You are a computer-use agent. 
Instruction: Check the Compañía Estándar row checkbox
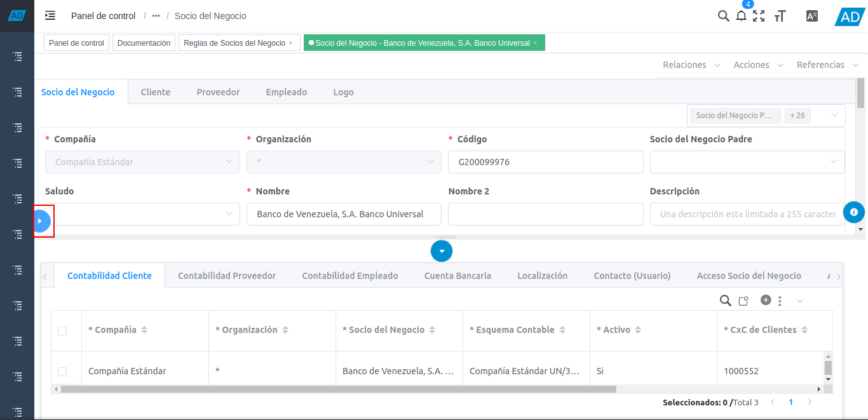click(62, 371)
